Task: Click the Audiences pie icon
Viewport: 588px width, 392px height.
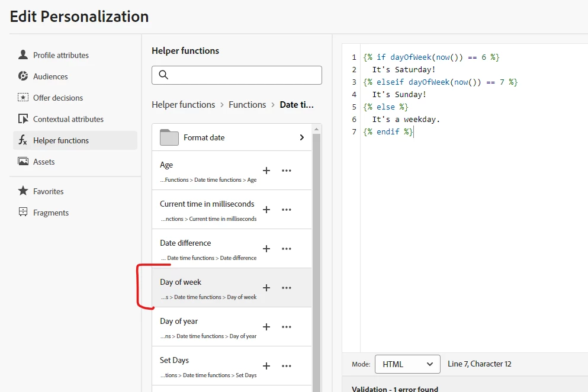Action: click(x=23, y=76)
